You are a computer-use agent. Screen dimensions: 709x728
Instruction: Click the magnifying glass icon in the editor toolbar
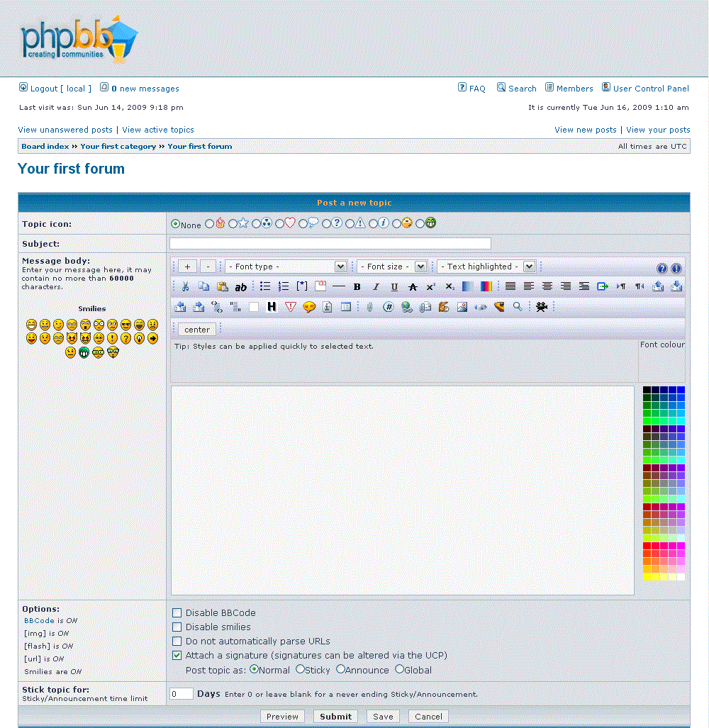(x=518, y=307)
